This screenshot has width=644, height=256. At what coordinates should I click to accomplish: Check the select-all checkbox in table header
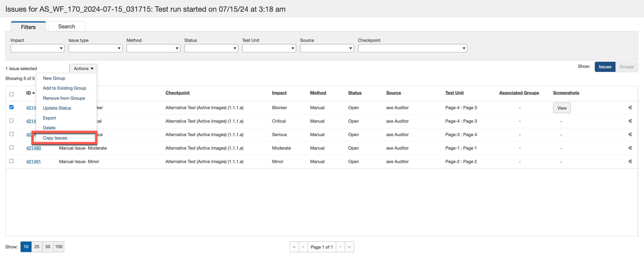coord(11,94)
